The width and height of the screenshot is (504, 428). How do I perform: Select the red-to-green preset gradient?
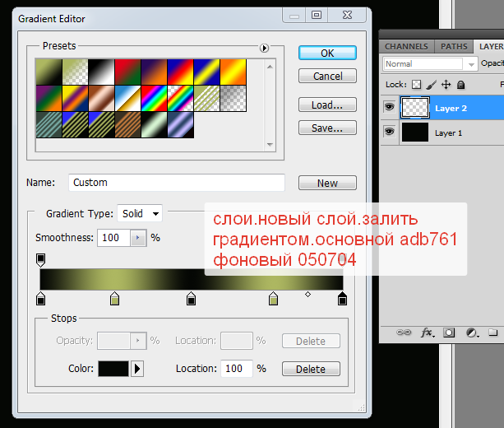(x=128, y=72)
